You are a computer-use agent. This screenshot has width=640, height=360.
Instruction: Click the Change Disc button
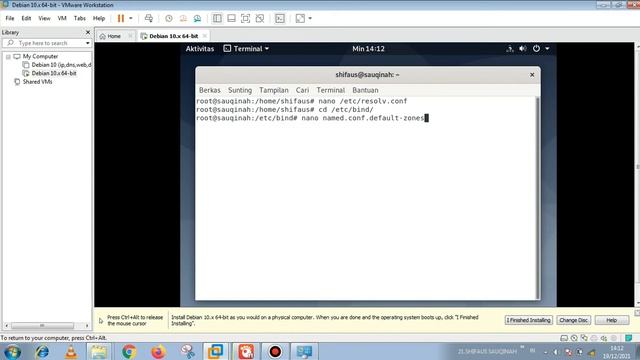tap(573, 320)
